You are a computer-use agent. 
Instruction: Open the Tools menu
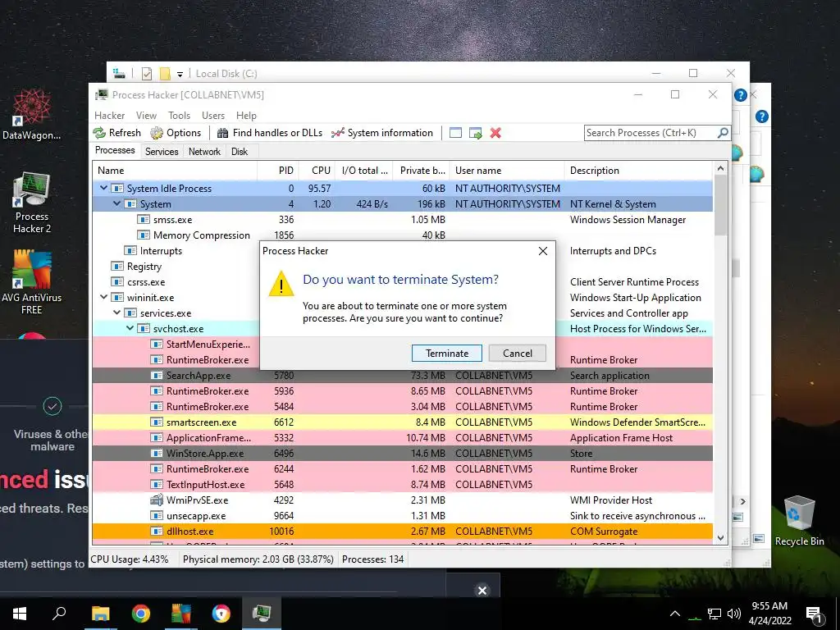pos(179,116)
